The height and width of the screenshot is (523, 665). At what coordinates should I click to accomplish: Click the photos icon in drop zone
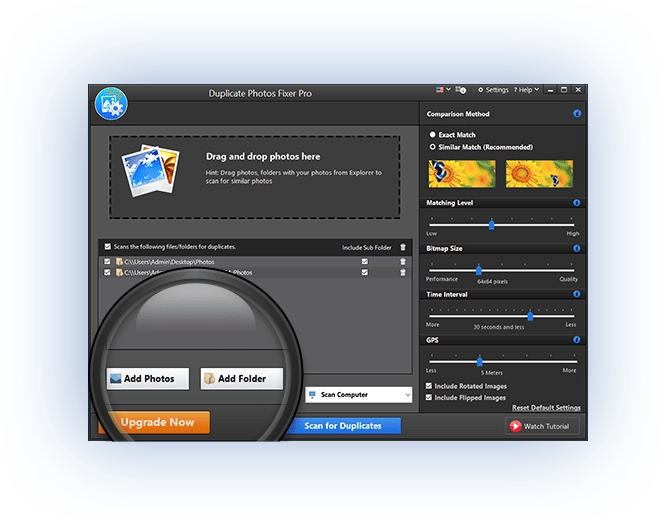point(150,171)
